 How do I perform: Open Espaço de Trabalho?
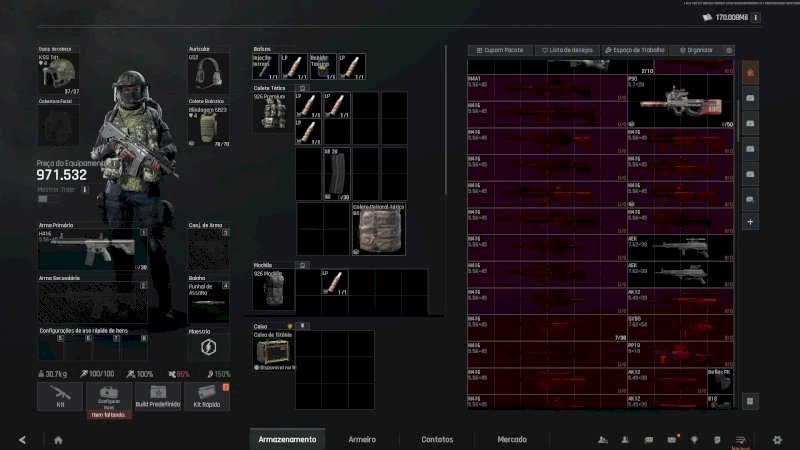[x=635, y=50]
